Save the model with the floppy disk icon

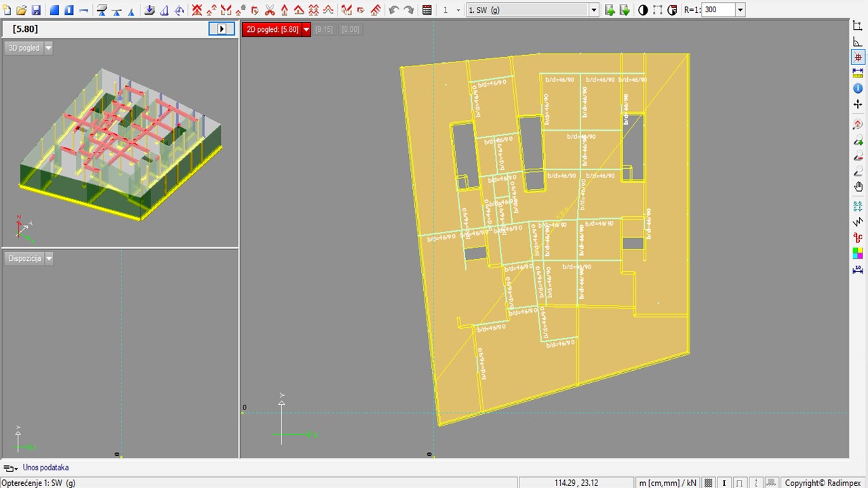[36, 10]
